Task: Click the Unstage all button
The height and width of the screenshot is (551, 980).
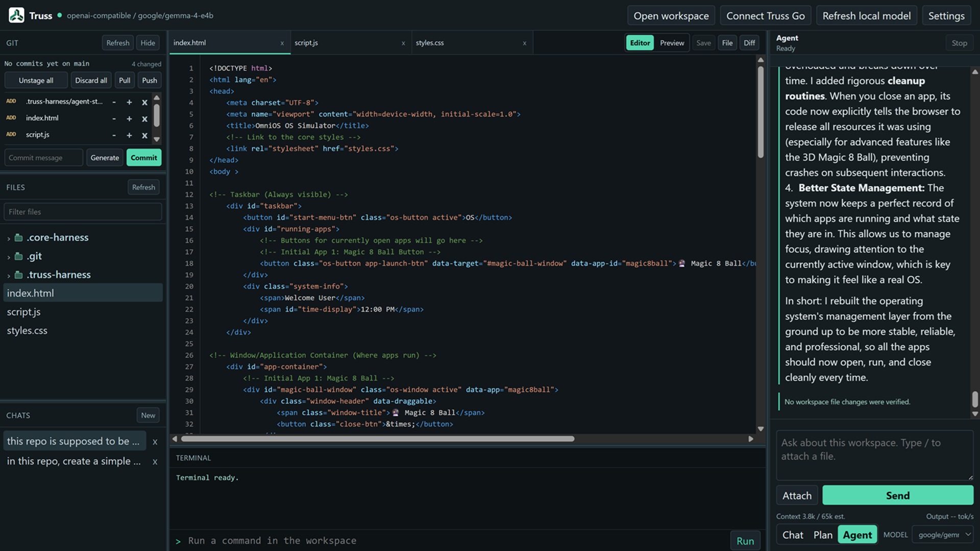Action: click(x=36, y=80)
